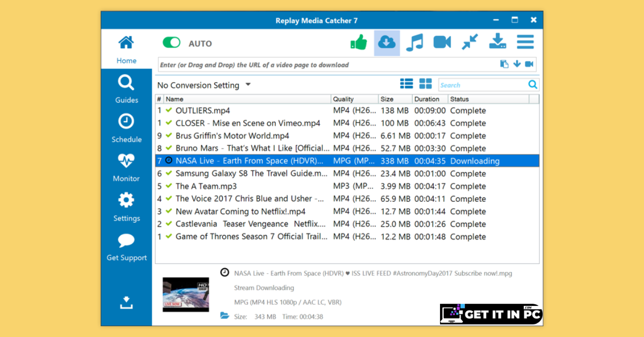Sort by the Status column header
The height and width of the screenshot is (337, 644).
tap(488, 99)
